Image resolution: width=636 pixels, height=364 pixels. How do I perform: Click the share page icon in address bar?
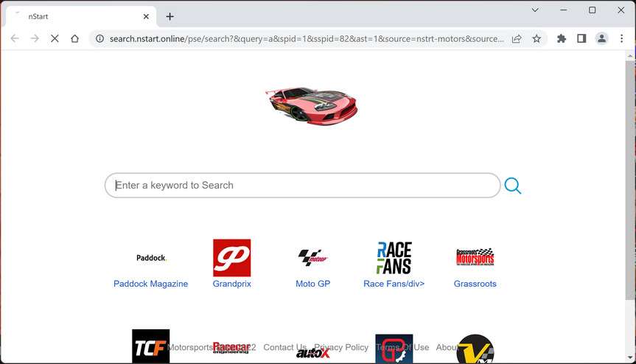point(517,38)
